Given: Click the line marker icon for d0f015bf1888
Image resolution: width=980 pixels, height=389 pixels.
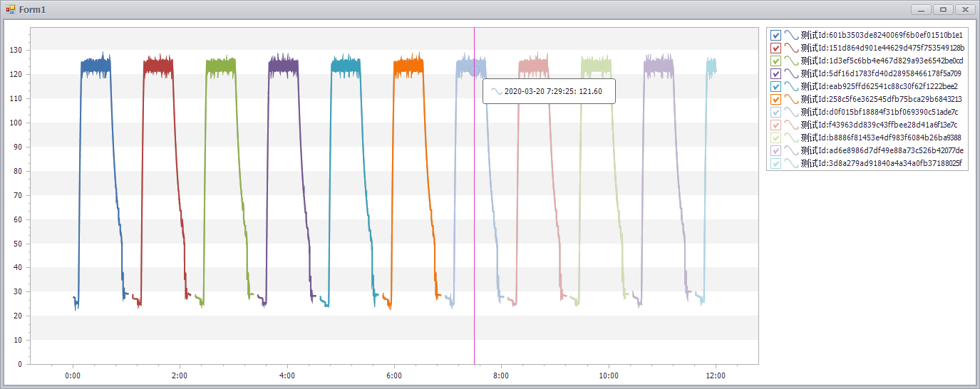Looking at the screenshot, I should 791,112.
